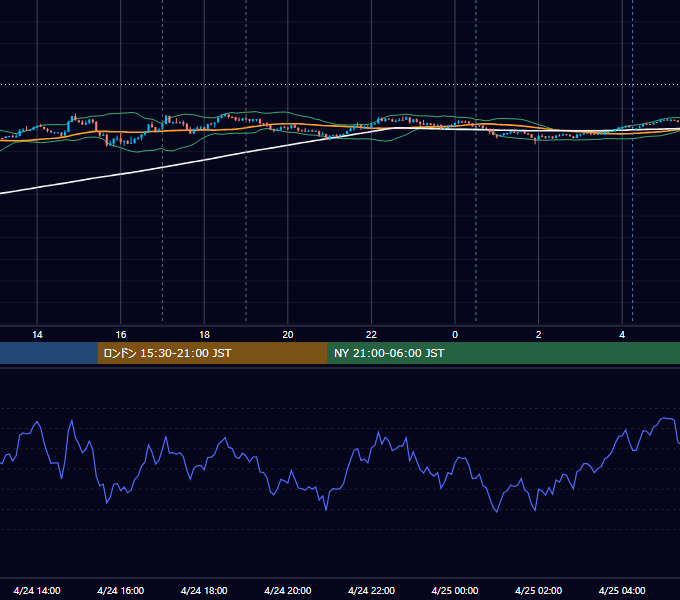Click the 4/24 22:00 date label
Screen dimensions: 680x600
(x=371, y=590)
